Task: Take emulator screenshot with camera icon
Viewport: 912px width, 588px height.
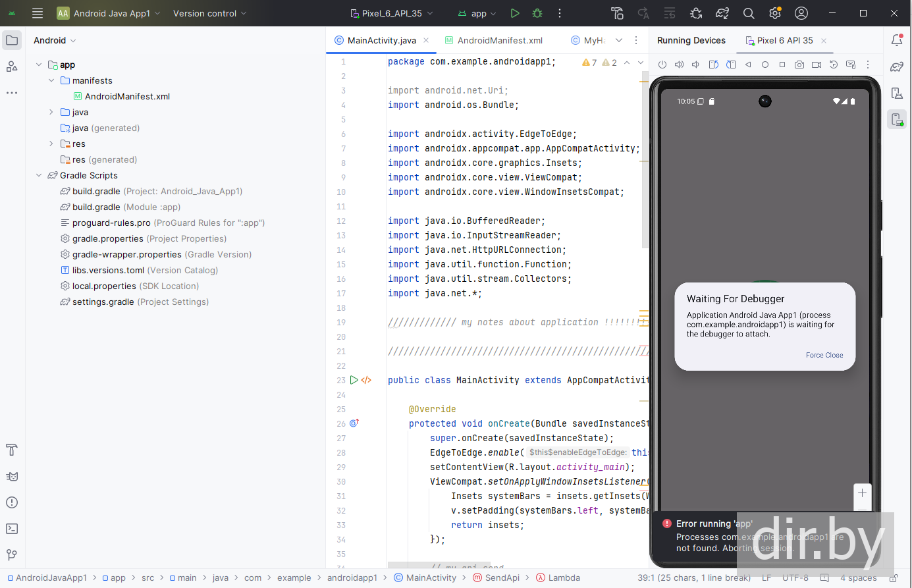Action: pyautogui.click(x=799, y=65)
